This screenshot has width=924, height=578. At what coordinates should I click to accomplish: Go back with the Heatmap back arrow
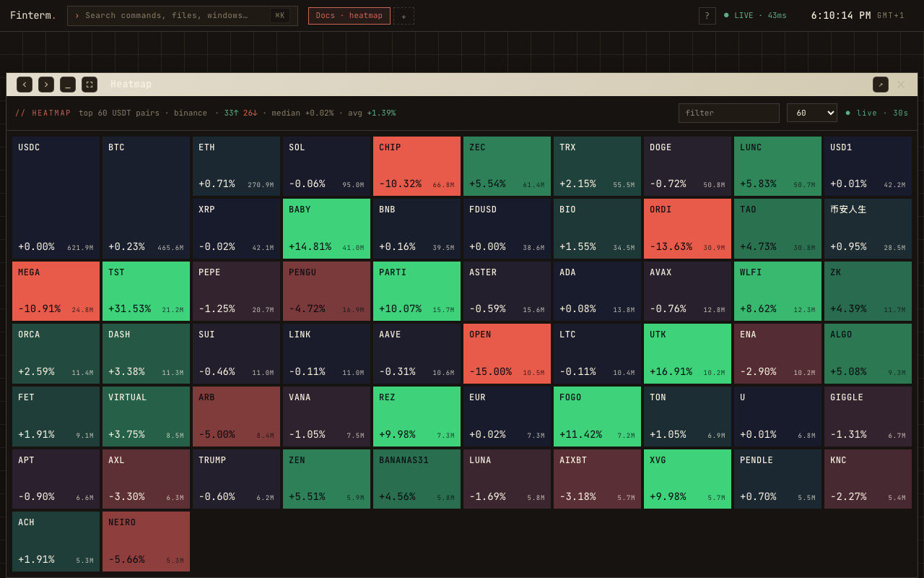[25, 85]
